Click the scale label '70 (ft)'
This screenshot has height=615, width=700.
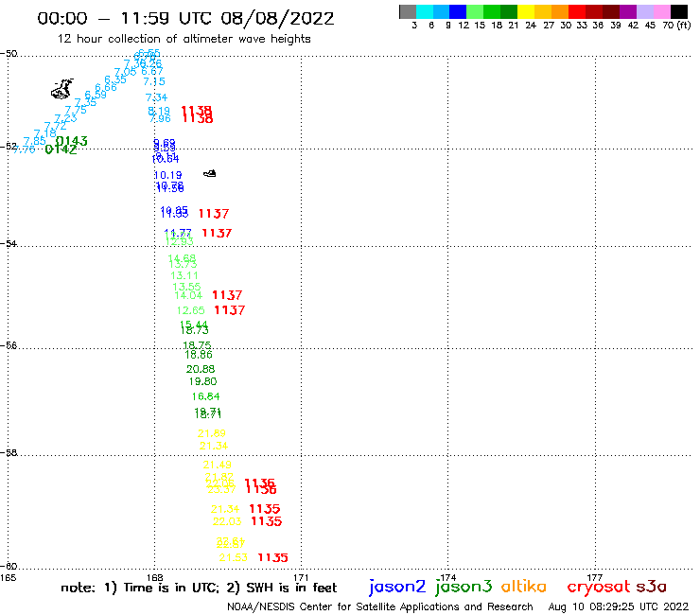pos(676,25)
